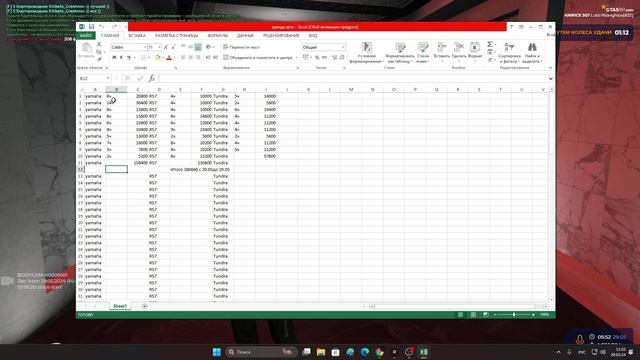Switch to Page Break Preview in status bar
Image resolution: width=640 pixels, height=360 pixels.
tap(486, 315)
